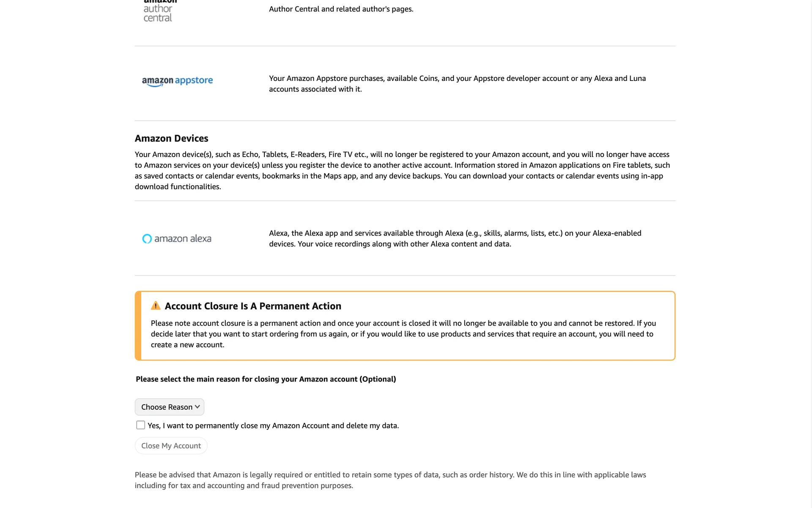Viewport: 812px width, 508px height.
Task: Click the Amazon Devices description paragraph
Action: pyautogui.click(x=402, y=171)
